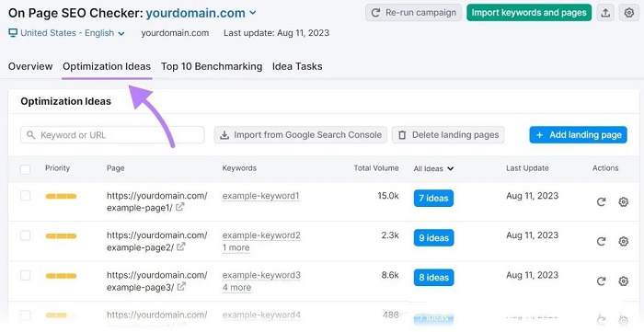Open settings gear for example-page3 row
Image resolution: width=644 pixels, height=332 pixels.
click(x=624, y=281)
